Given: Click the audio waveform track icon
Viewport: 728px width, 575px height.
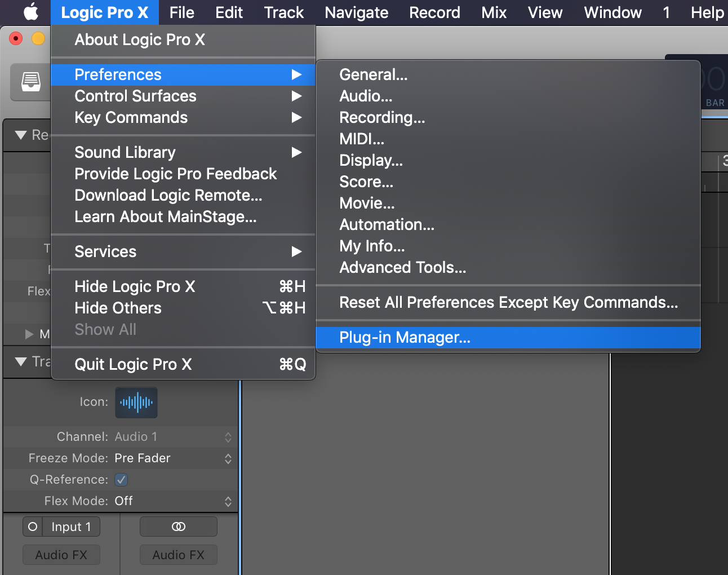Looking at the screenshot, I should tap(136, 402).
